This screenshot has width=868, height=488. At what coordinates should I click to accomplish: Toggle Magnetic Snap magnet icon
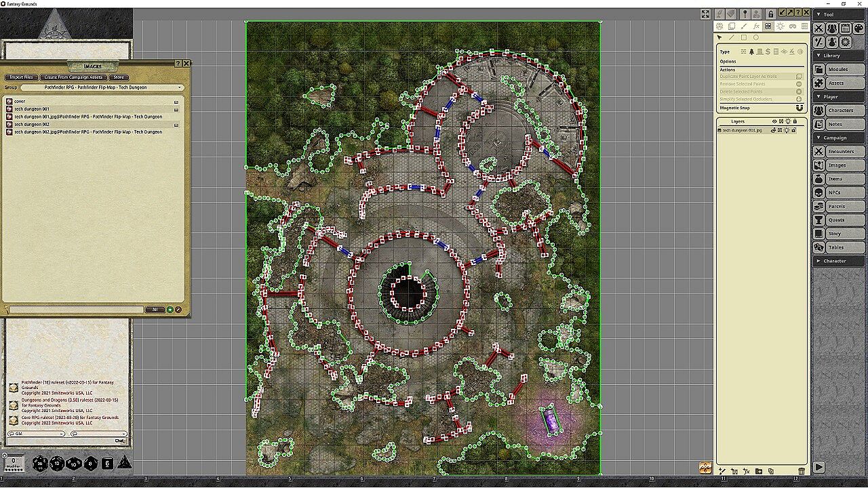[x=799, y=108]
